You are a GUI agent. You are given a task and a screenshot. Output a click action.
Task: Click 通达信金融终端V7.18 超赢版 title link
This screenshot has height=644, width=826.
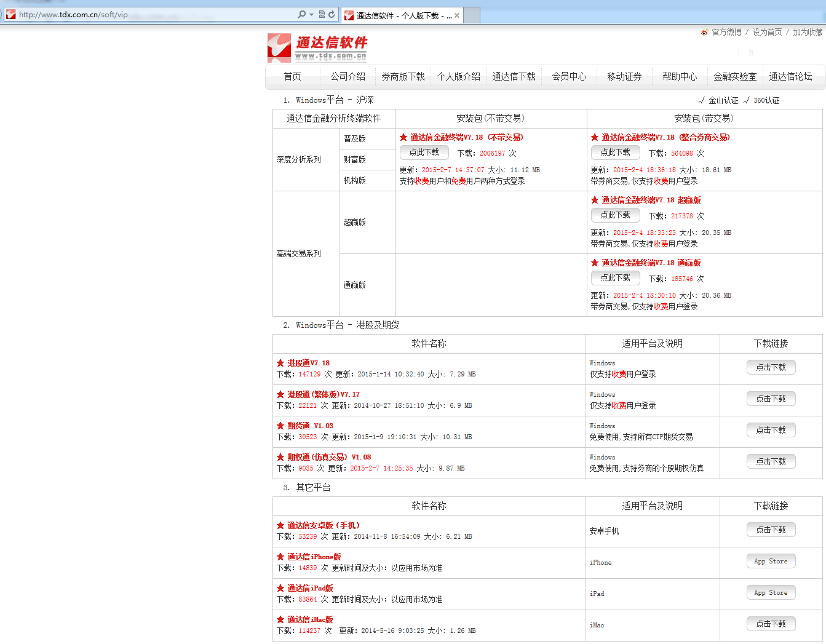[651, 200]
